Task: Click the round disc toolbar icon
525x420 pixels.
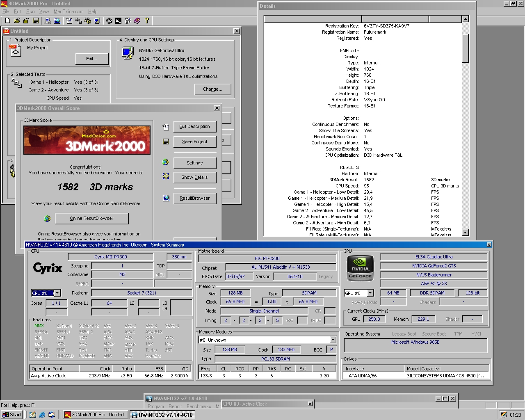Action: coord(109,21)
